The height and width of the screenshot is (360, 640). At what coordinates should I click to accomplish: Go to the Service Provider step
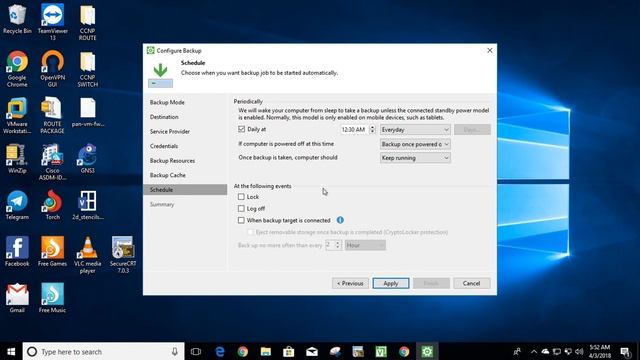pos(170,131)
